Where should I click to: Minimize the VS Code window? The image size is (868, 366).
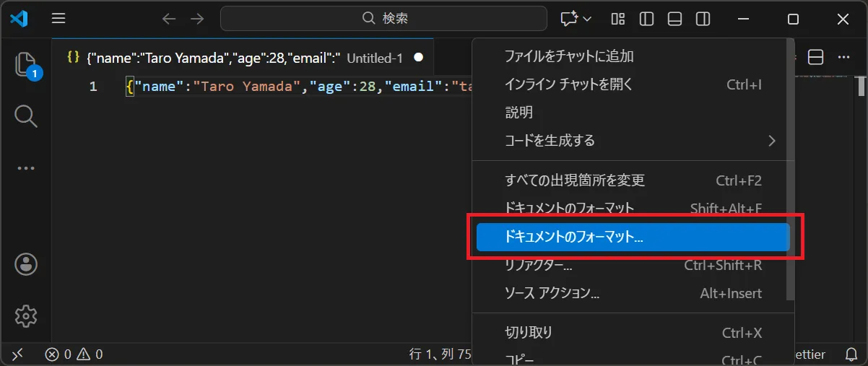coord(744,19)
